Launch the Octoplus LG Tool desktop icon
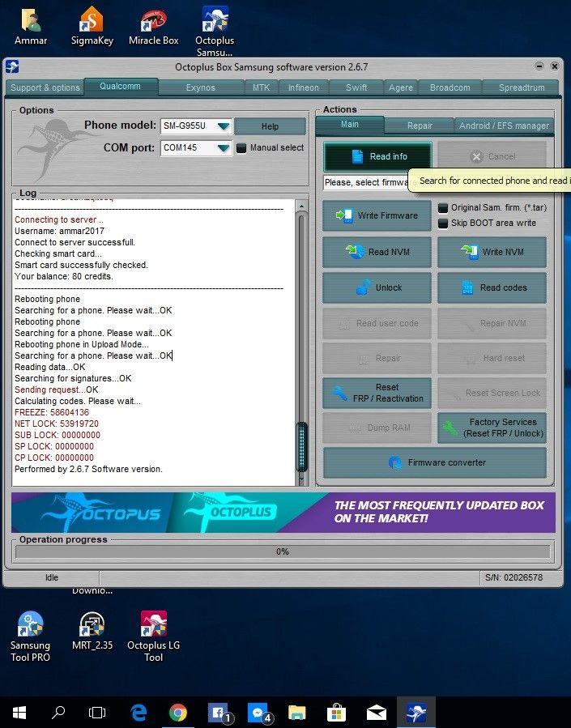Screen dimensions: 571x728 (x=153, y=633)
